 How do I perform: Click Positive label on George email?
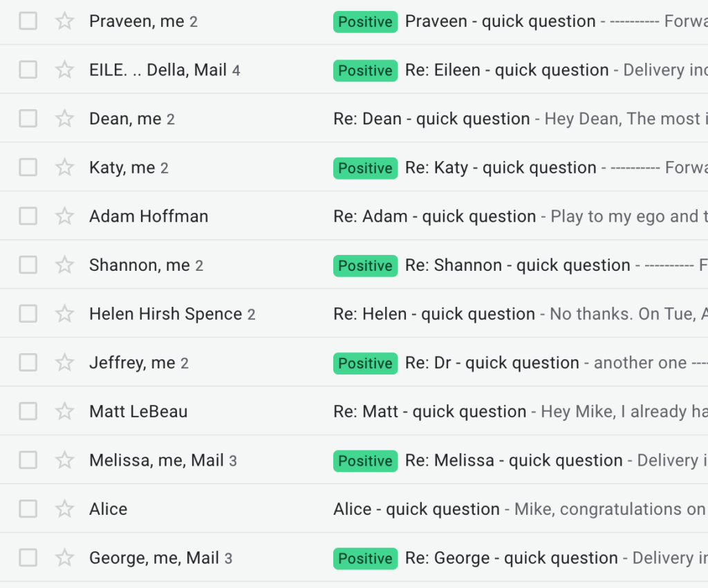[x=365, y=558]
